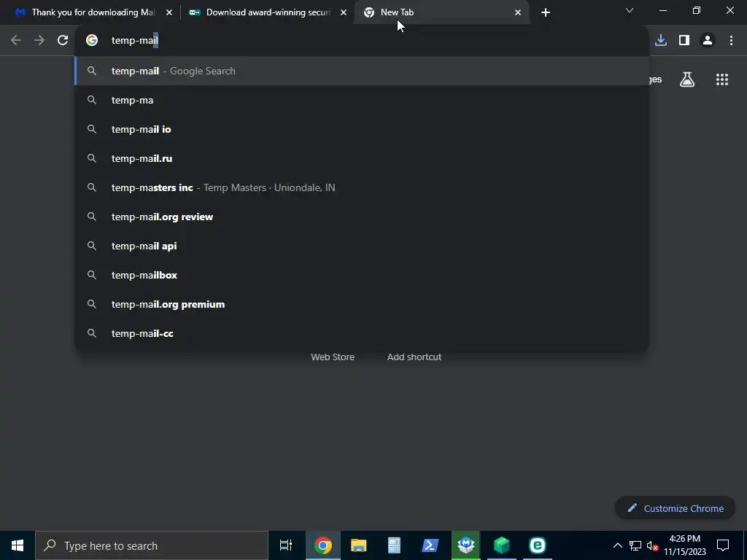The width and height of the screenshot is (747, 560).
Task: Open the Customize Chrome button
Action: [x=675, y=508]
